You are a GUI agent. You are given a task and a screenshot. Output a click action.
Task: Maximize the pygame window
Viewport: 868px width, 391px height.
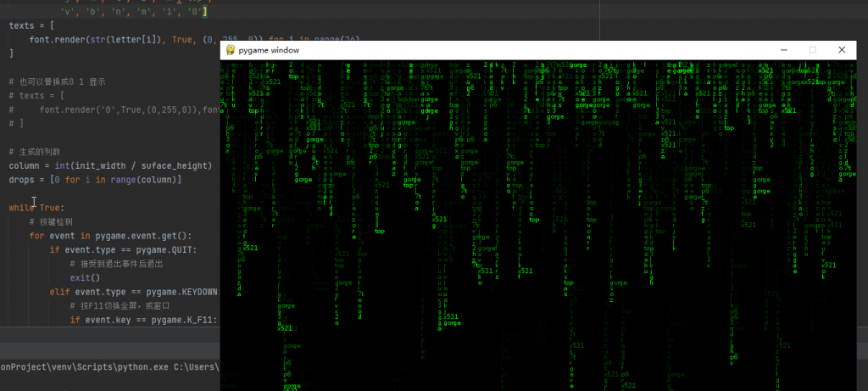[x=813, y=50]
